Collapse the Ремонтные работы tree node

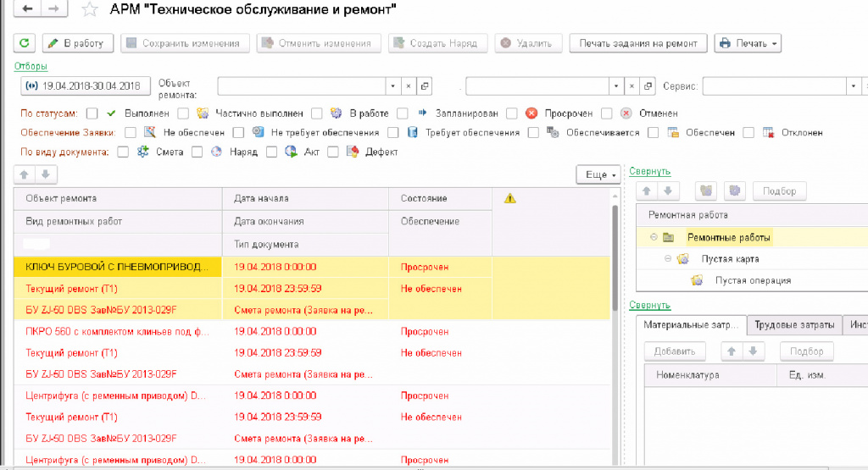pos(654,238)
